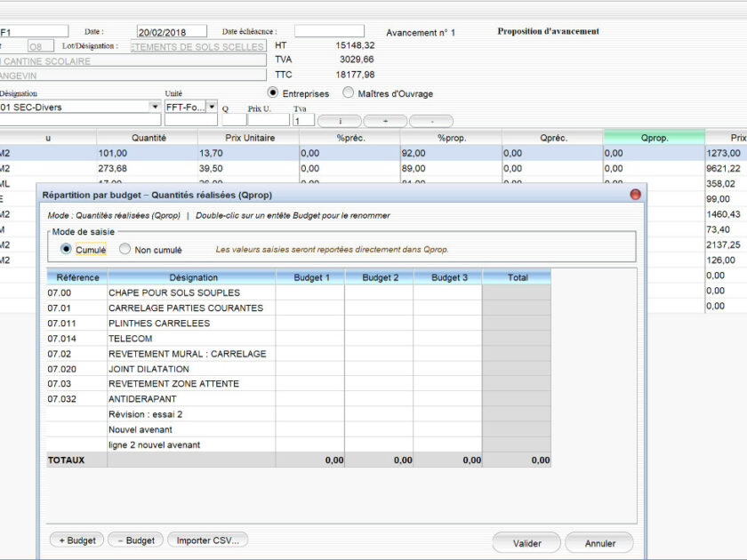Select row 'REVETEMENT ZONE ATTENTE'
Image resolution: width=747 pixels, height=560 pixels.
(x=299, y=383)
